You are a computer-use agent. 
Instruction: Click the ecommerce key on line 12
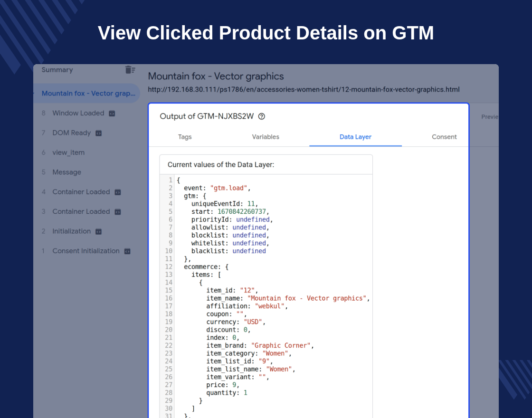tap(202, 266)
